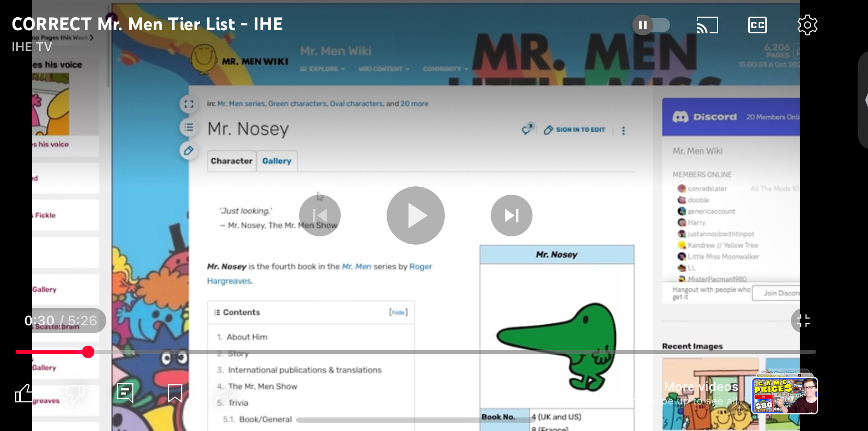Collapse Contents using the hide link
Image resolution: width=868 pixels, height=431 pixels.
click(398, 312)
